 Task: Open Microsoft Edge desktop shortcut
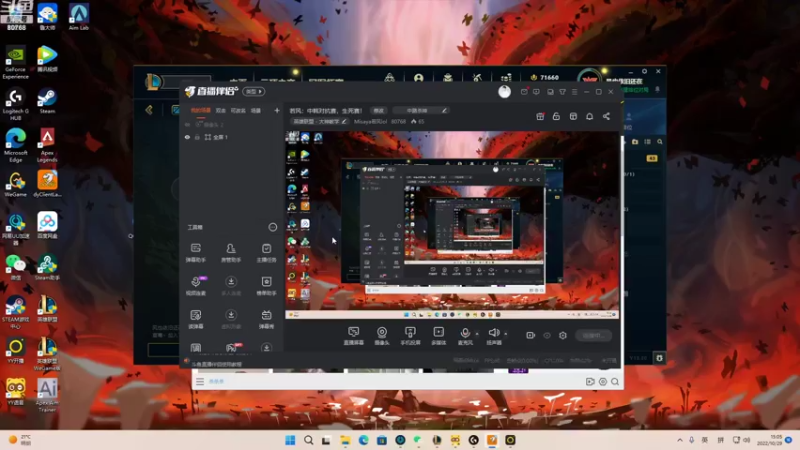pyautogui.click(x=15, y=145)
